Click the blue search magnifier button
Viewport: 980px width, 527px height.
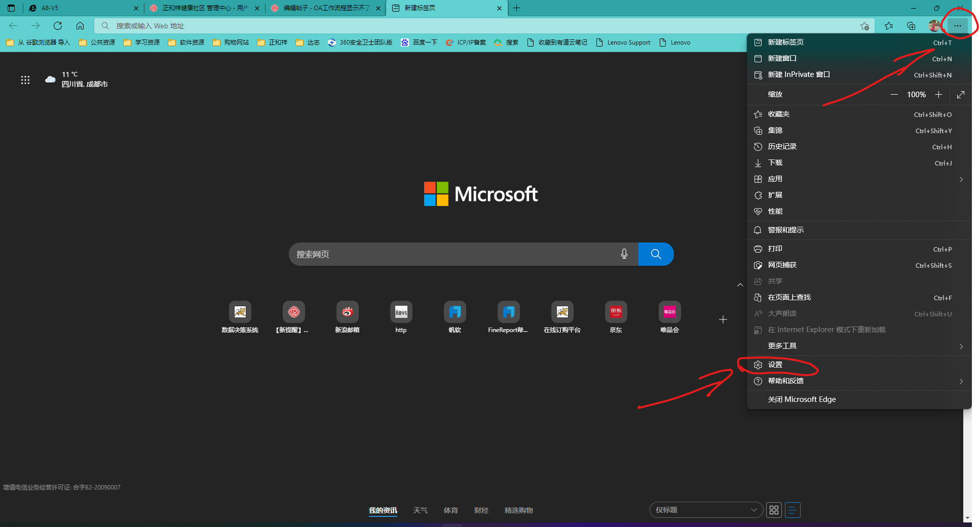[656, 254]
